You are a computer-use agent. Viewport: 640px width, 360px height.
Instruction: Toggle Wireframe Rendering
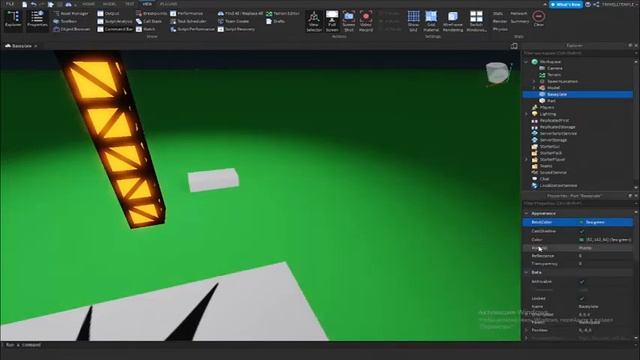(453, 21)
